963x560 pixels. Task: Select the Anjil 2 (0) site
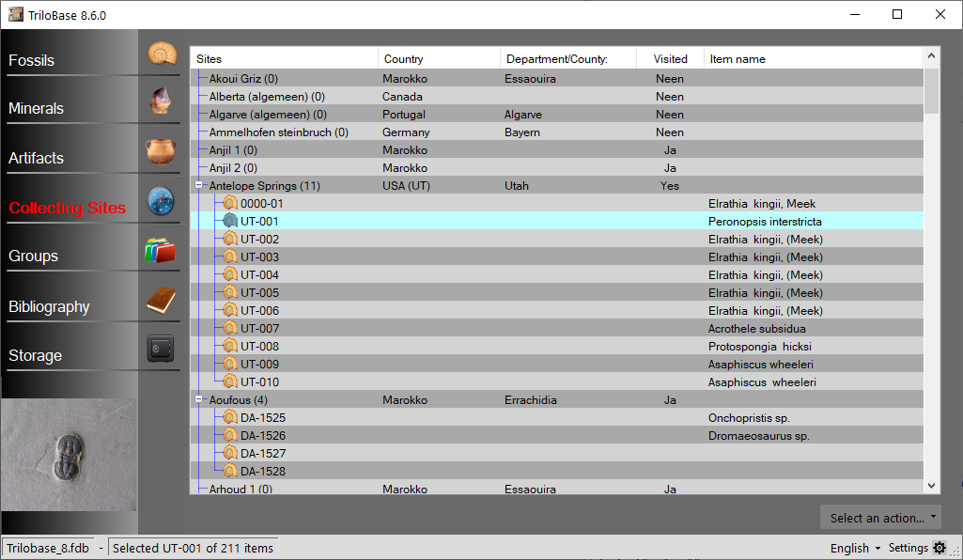(x=233, y=167)
